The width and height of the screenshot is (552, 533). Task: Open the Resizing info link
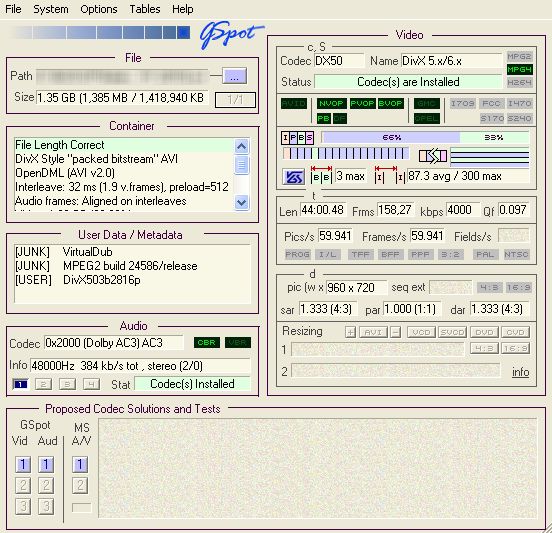point(520,372)
